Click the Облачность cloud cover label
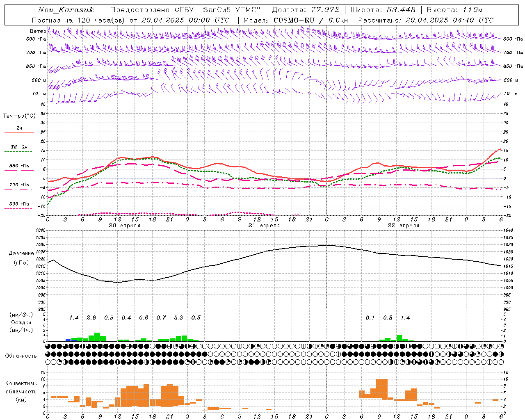The image size is (525, 420). (21, 356)
